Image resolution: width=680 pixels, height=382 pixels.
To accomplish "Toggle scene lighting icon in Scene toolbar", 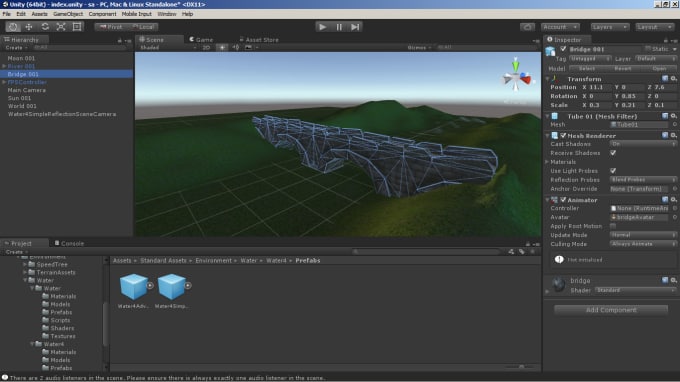I will (222, 47).
